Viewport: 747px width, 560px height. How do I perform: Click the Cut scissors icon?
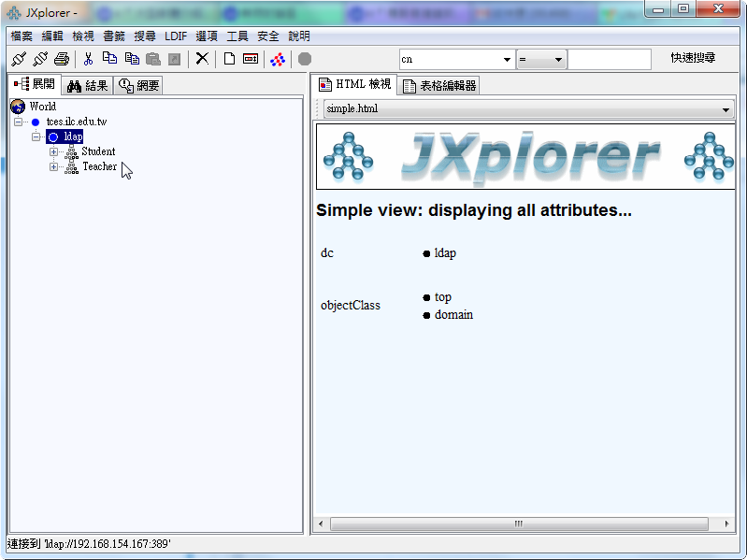[x=88, y=59]
